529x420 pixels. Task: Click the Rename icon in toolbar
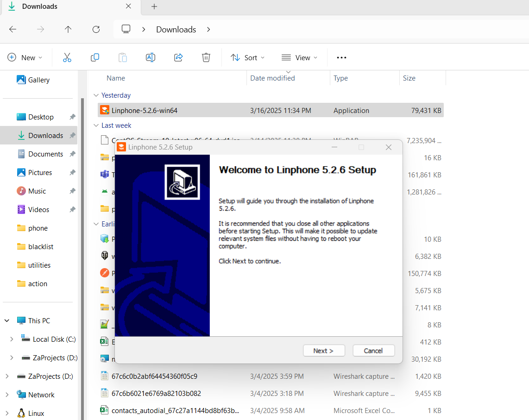click(151, 57)
